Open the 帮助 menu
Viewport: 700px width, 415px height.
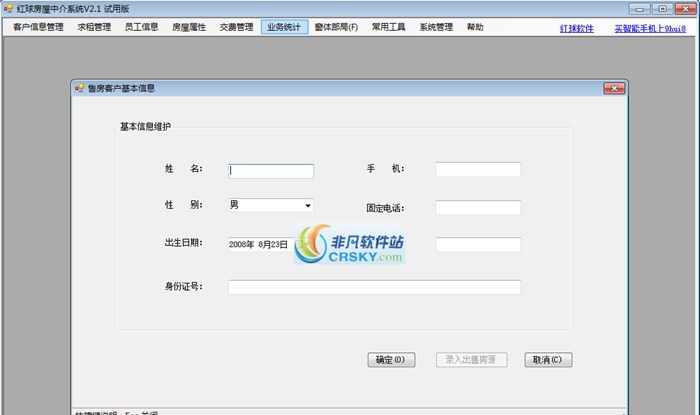pyautogui.click(x=475, y=27)
